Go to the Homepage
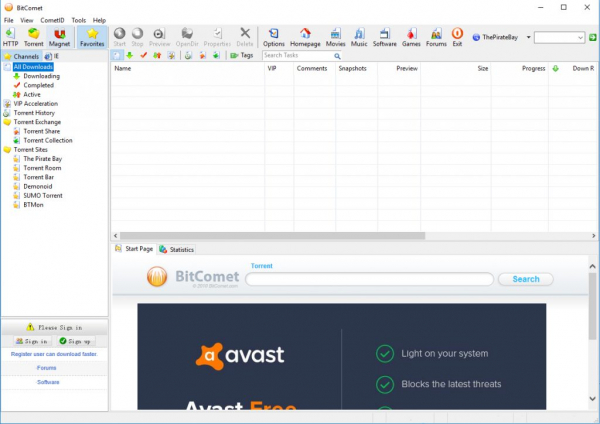This screenshot has width=600, height=424. 305,37
